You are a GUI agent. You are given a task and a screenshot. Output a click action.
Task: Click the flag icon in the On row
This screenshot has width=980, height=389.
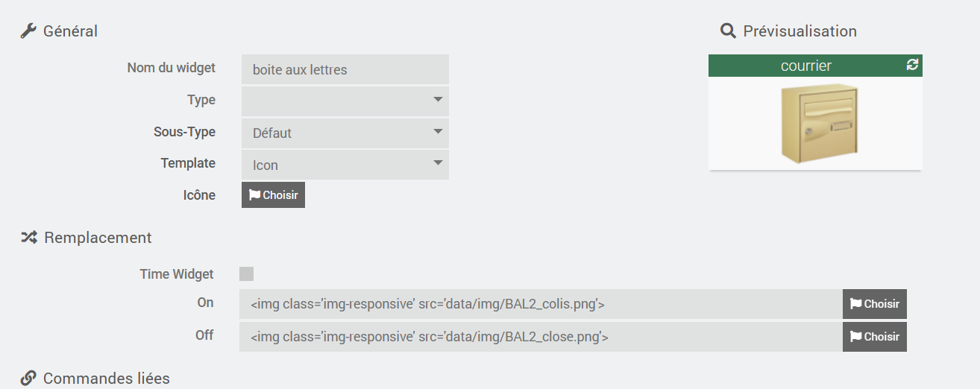(x=855, y=304)
